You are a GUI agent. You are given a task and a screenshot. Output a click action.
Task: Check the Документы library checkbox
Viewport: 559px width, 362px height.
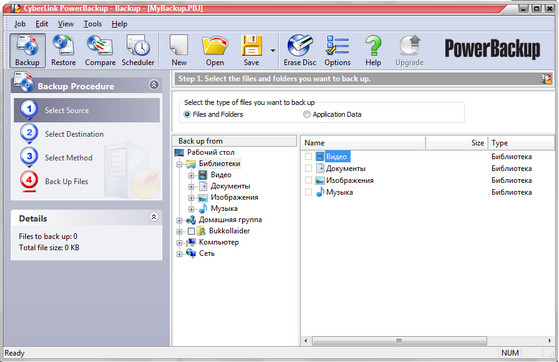308,168
